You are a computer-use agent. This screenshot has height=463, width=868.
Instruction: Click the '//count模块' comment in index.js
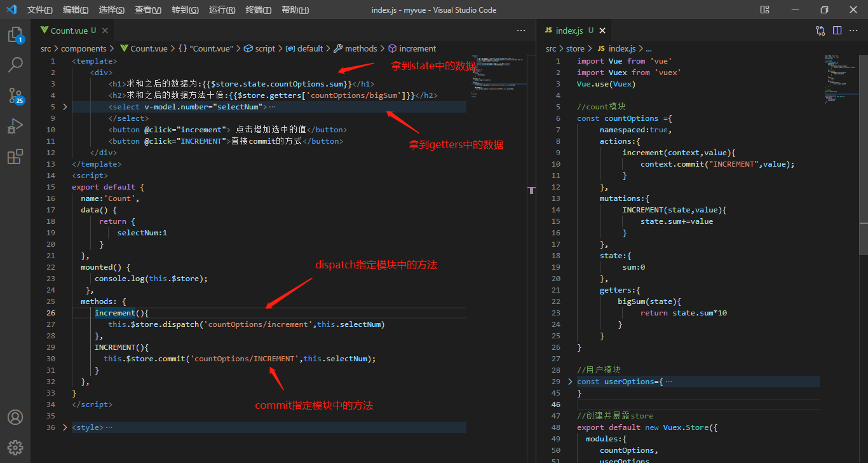(601, 107)
